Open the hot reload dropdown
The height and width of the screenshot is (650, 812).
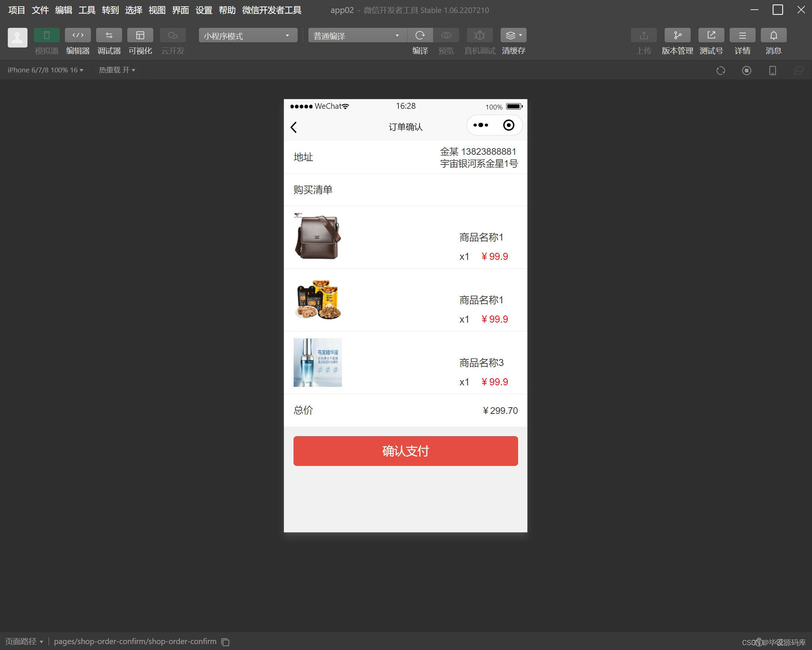coord(117,70)
